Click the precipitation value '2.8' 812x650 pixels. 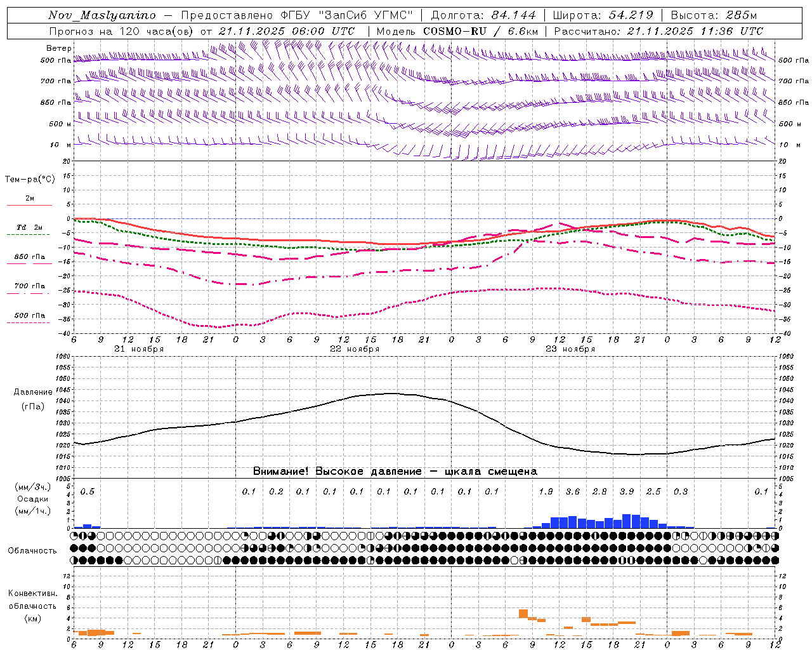pos(599,492)
